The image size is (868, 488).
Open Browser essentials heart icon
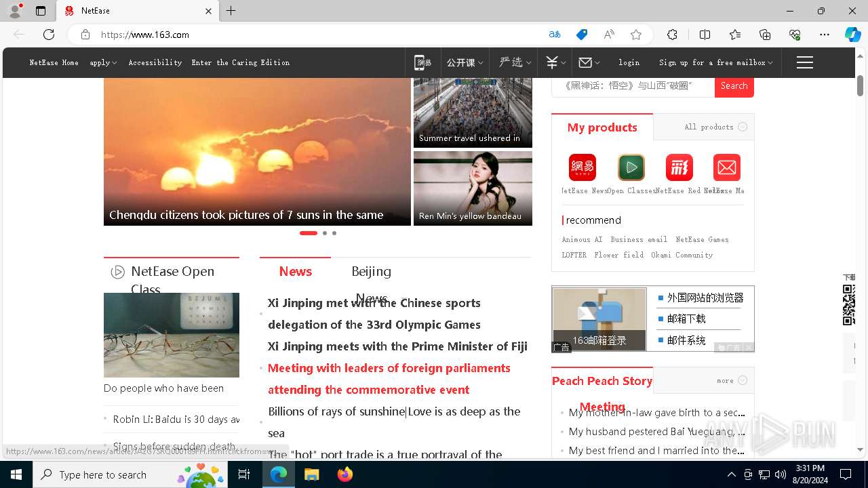click(795, 35)
